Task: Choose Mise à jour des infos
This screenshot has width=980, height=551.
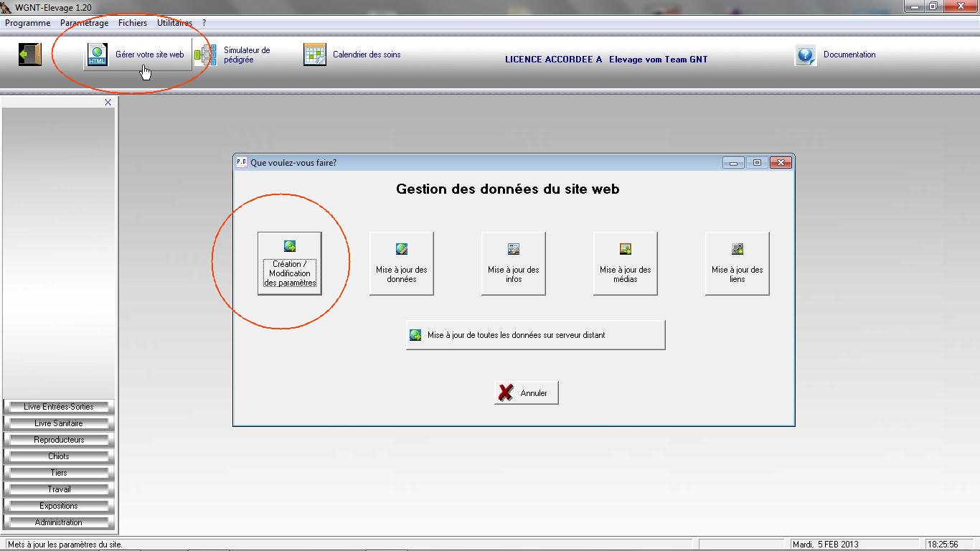Action: [514, 263]
